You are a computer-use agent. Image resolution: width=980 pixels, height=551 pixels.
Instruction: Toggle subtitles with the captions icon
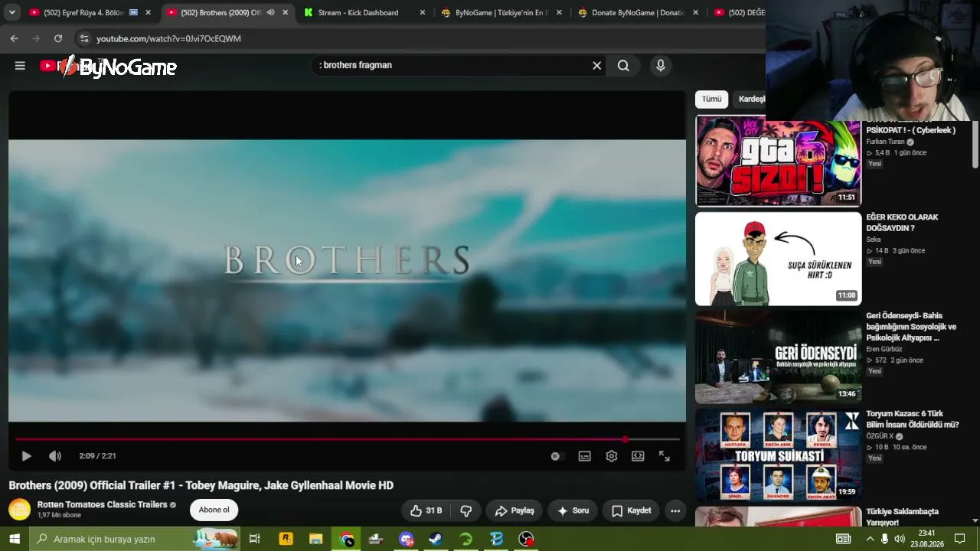tap(585, 456)
